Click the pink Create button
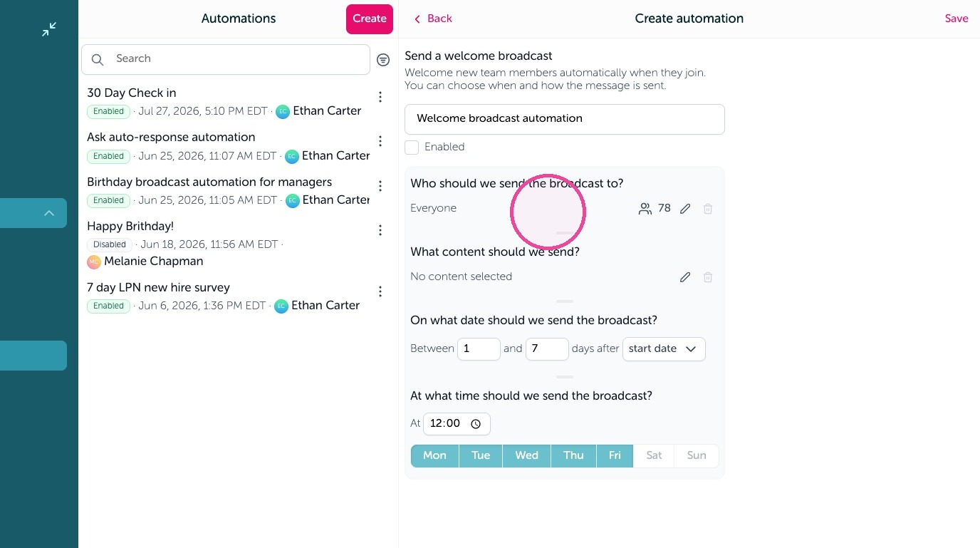 (x=370, y=19)
